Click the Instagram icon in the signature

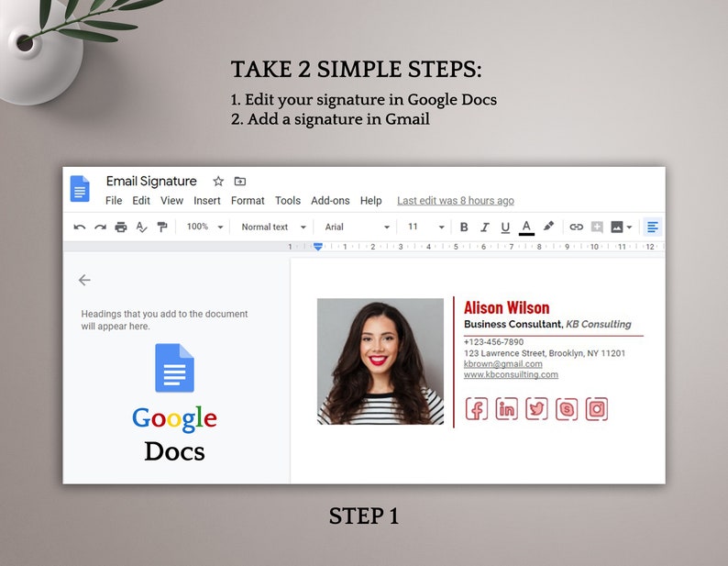(597, 409)
